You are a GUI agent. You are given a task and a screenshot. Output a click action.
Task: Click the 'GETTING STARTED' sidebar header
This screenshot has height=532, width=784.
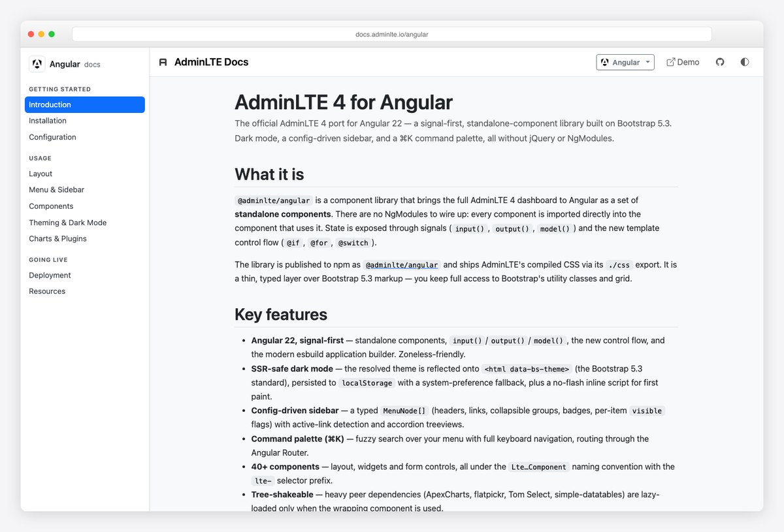59,89
